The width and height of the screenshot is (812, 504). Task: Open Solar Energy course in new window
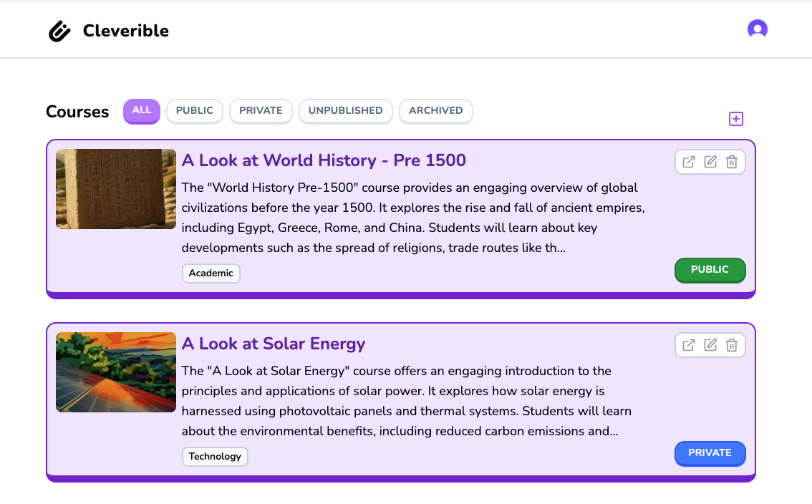[689, 345]
